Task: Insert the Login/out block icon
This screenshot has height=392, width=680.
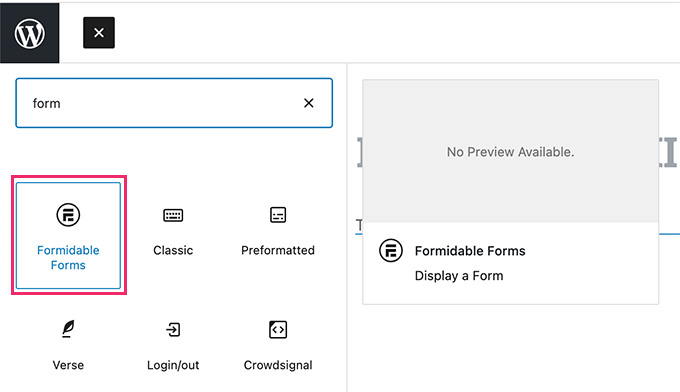Action: tap(173, 330)
